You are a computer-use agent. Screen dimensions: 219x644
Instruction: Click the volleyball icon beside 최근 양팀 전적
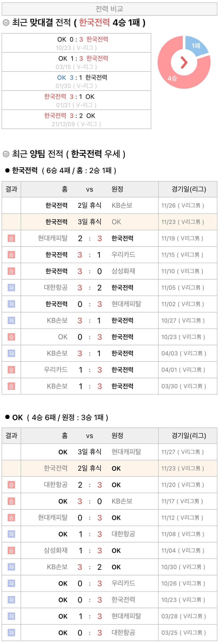coord(6,154)
